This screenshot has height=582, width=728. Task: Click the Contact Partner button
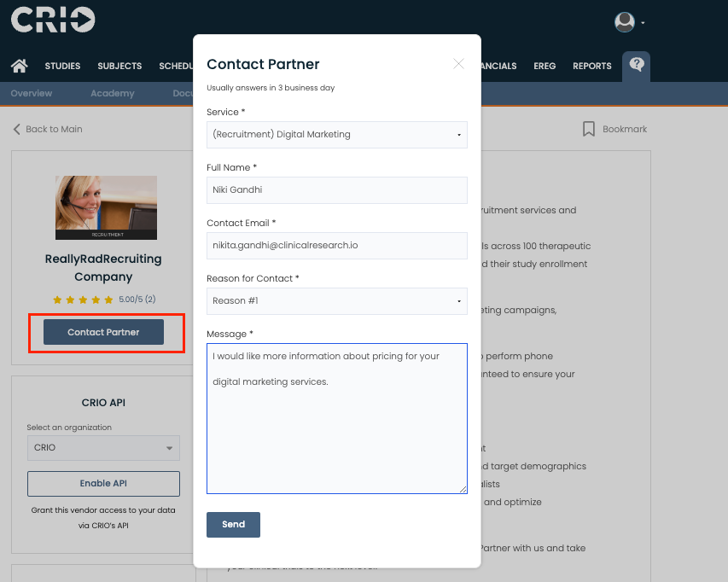point(103,332)
